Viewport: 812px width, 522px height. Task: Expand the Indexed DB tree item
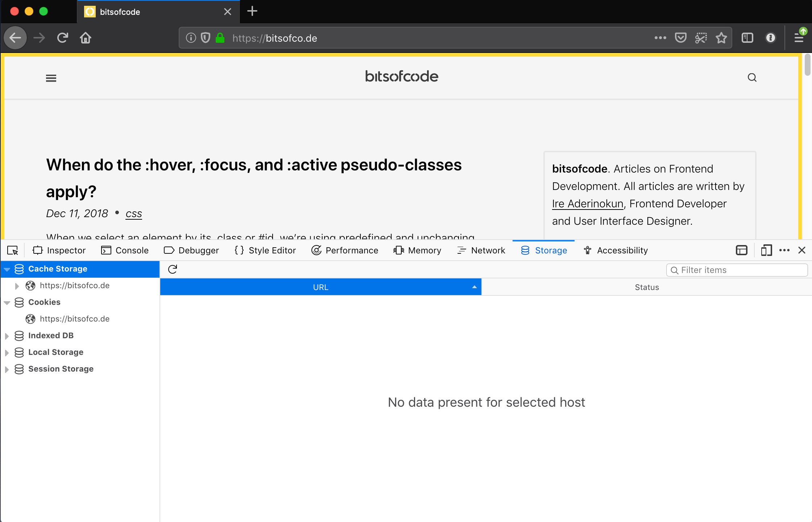[x=7, y=336]
